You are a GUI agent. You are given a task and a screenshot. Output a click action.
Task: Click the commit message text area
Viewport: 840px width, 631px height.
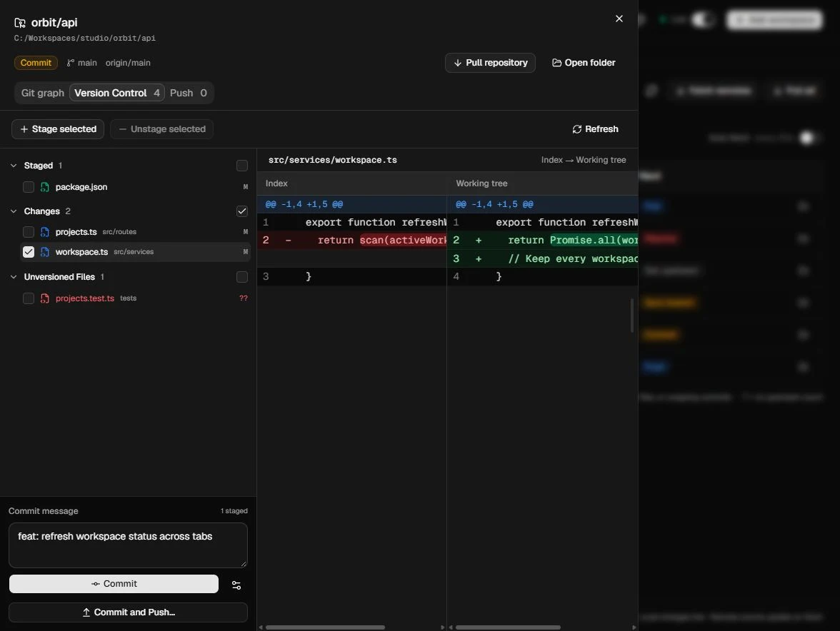[128, 545]
